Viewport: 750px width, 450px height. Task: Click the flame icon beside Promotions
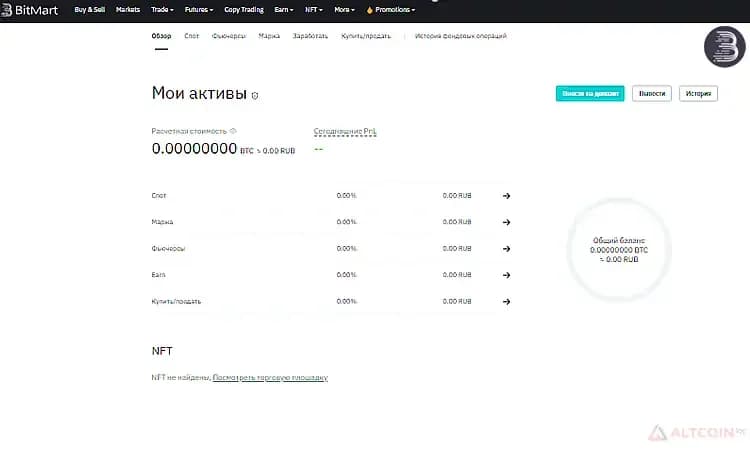(369, 10)
